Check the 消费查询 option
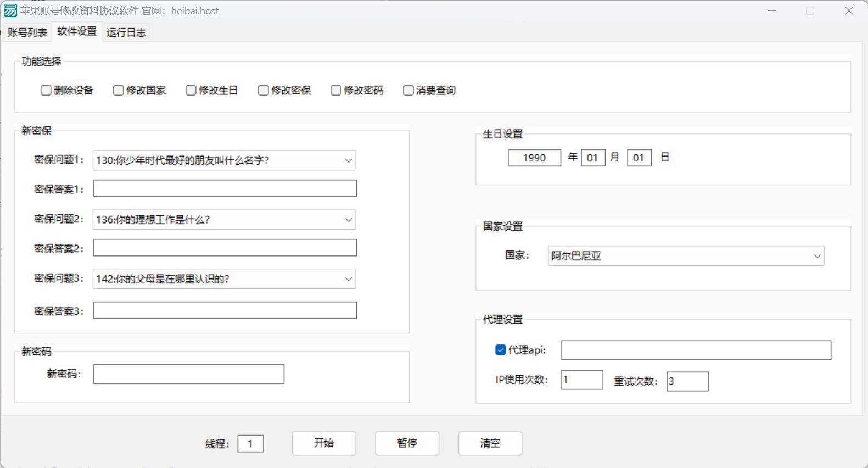 click(x=408, y=90)
